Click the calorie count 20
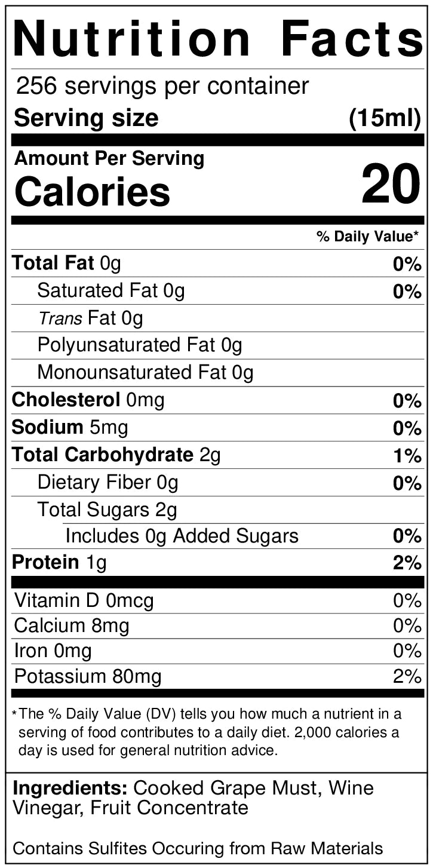This screenshot has width=433, height=868. [391, 184]
